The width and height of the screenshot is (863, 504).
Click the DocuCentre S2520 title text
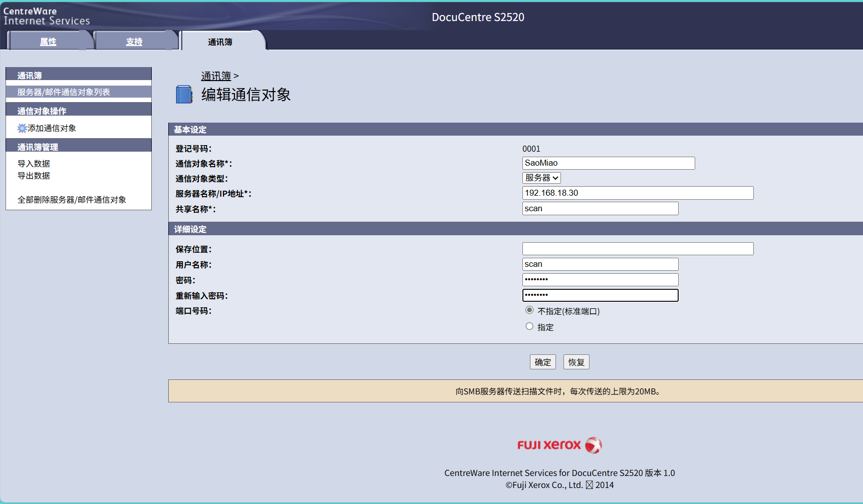(478, 17)
